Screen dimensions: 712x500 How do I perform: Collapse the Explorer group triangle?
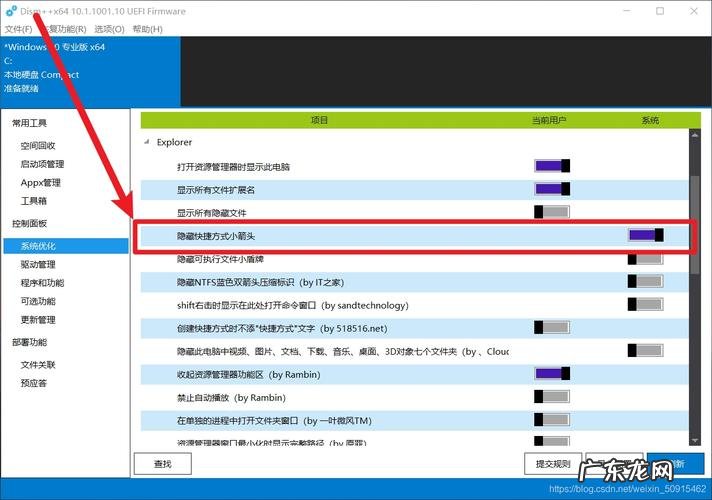(x=147, y=143)
